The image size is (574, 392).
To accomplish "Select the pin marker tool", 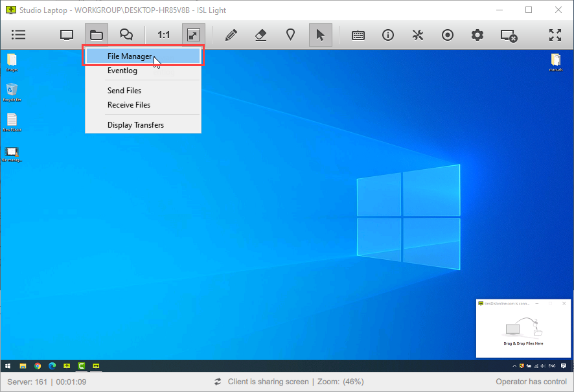I will point(290,35).
